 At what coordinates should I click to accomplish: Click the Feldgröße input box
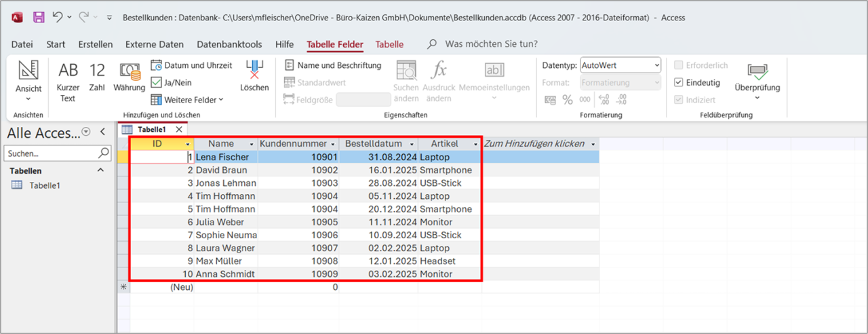(363, 100)
